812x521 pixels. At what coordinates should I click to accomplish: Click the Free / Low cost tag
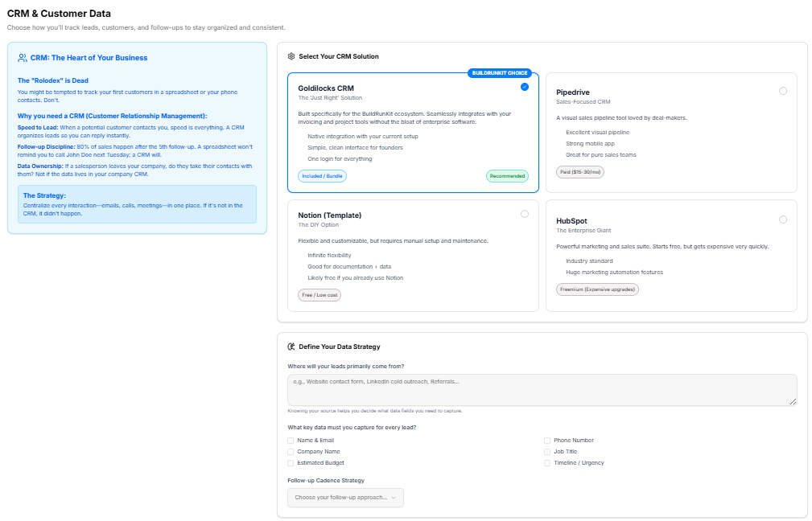[x=319, y=295]
